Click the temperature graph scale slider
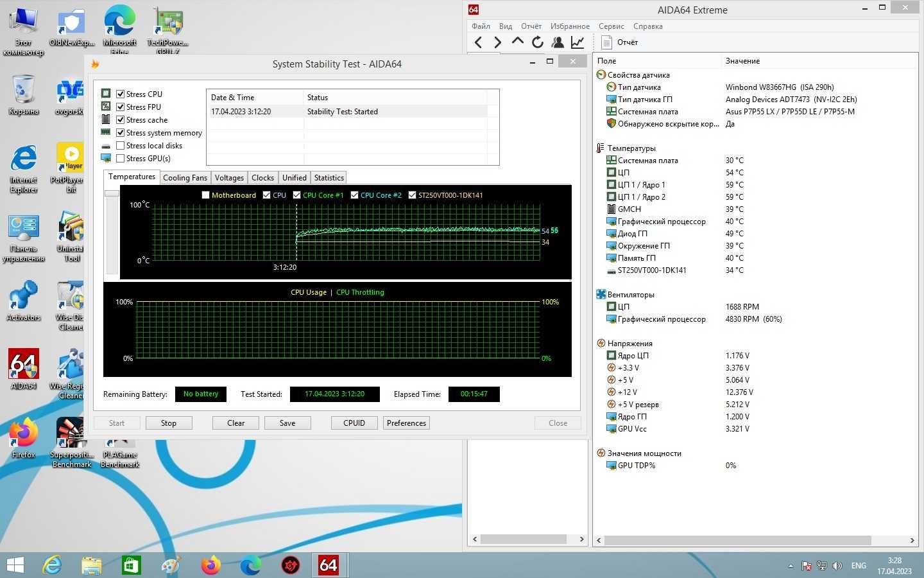This screenshot has height=578, width=924. coord(112,193)
